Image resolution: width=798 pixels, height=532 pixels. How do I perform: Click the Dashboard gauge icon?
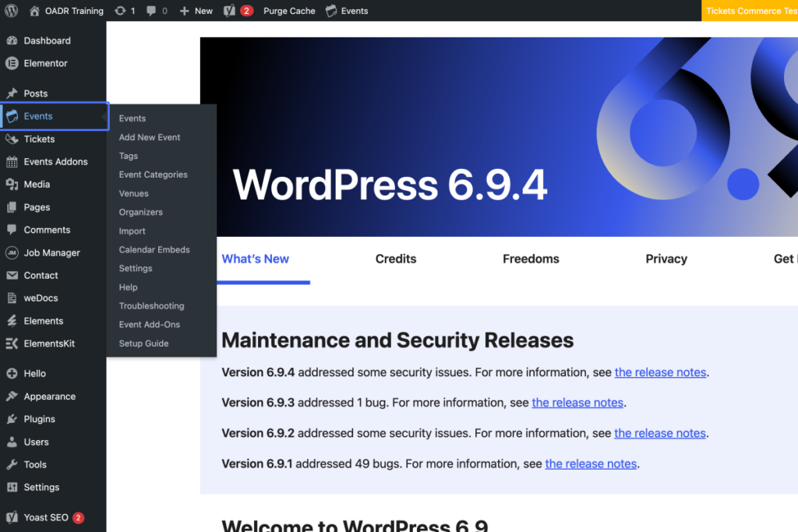[x=12, y=41]
